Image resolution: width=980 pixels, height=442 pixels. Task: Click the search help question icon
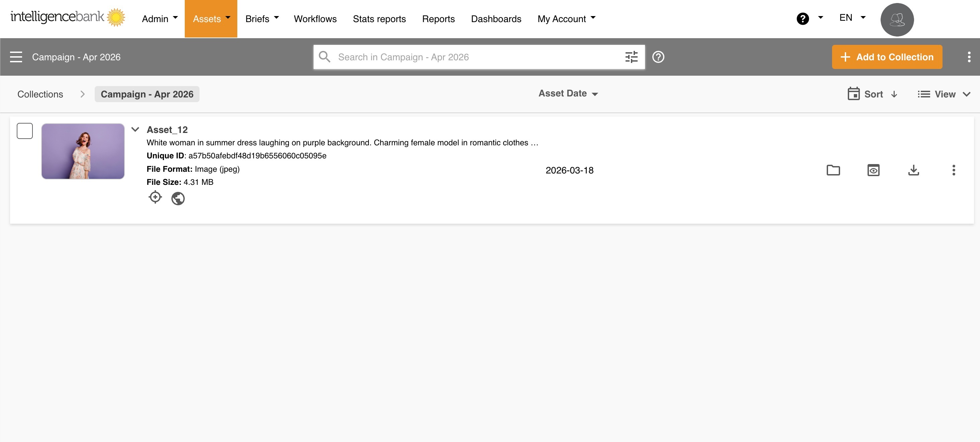pos(658,57)
